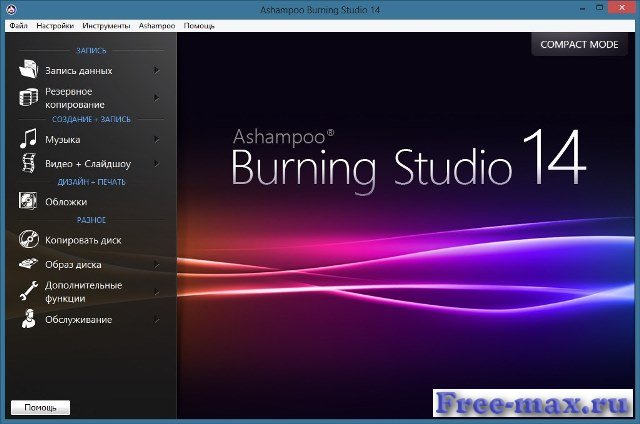Click the Музыка note icon
The height and width of the screenshot is (424, 640).
[29, 138]
